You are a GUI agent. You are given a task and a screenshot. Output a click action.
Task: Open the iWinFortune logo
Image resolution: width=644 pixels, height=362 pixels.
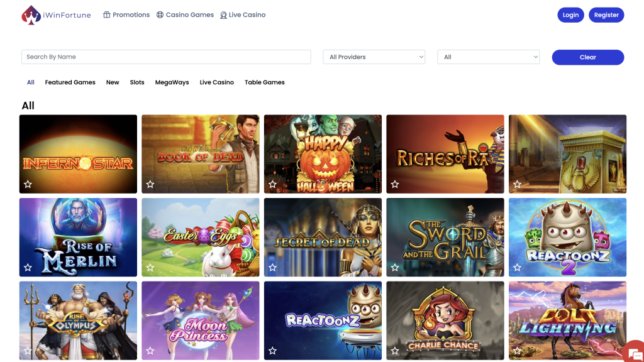(55, 14)
